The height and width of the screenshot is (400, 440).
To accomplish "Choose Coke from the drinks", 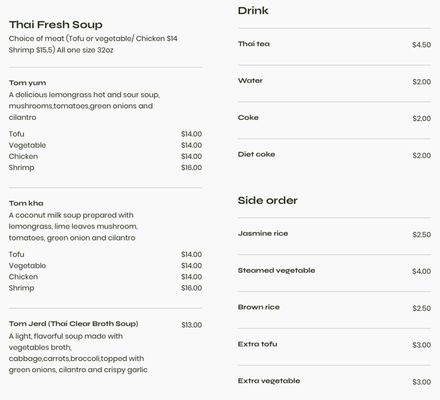I will tap(334, 118).
